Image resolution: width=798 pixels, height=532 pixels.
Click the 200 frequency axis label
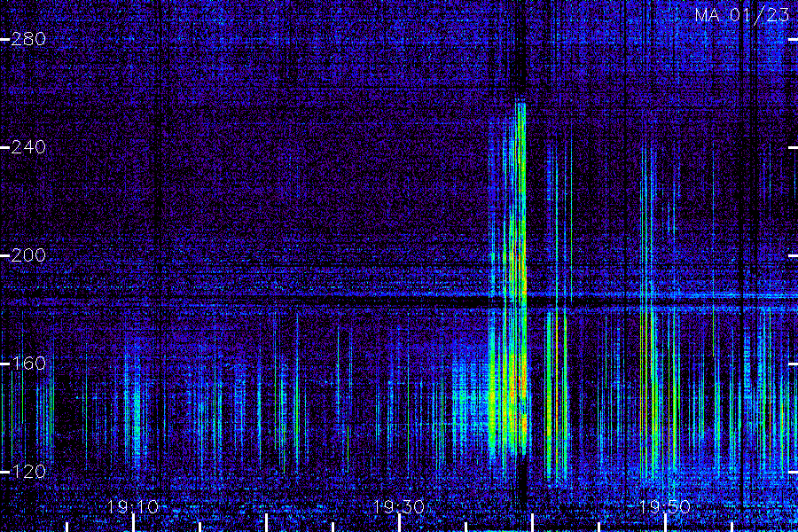click(28, 255)
